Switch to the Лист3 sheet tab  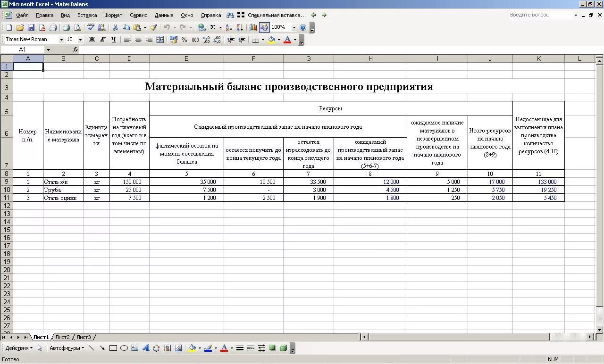84,337
